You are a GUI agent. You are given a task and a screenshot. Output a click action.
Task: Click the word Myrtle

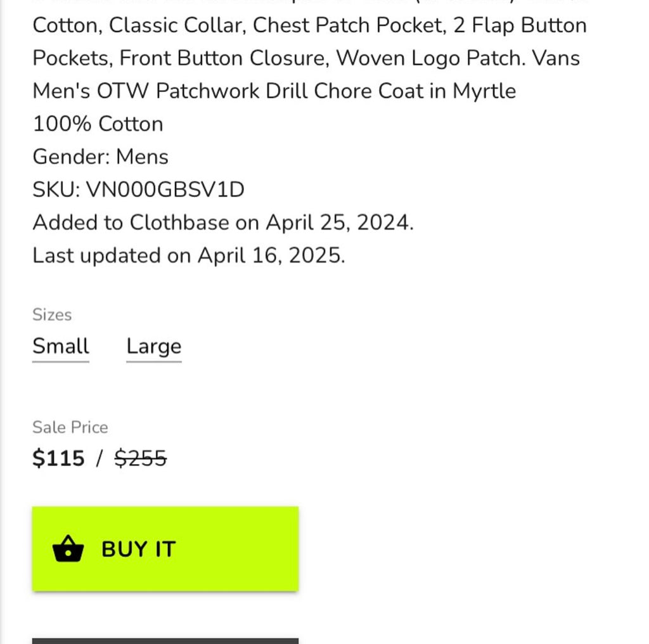(x=484, y=91)
